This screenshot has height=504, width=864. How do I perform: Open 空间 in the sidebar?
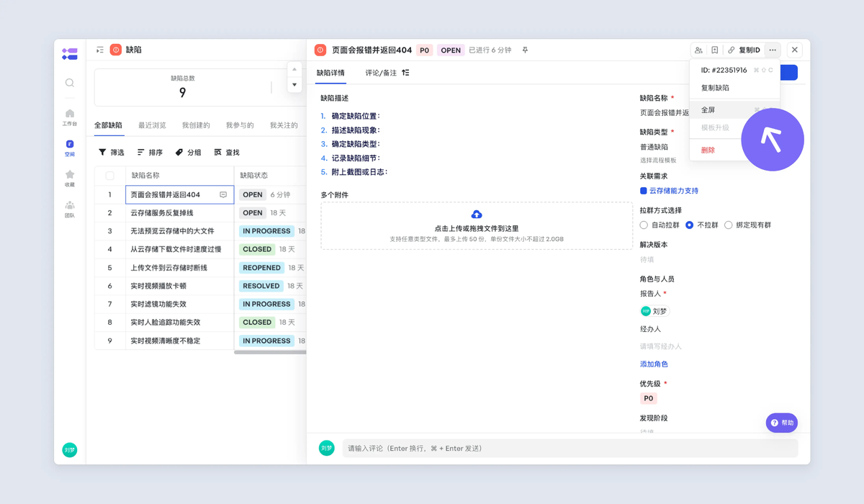click(70, 148)
